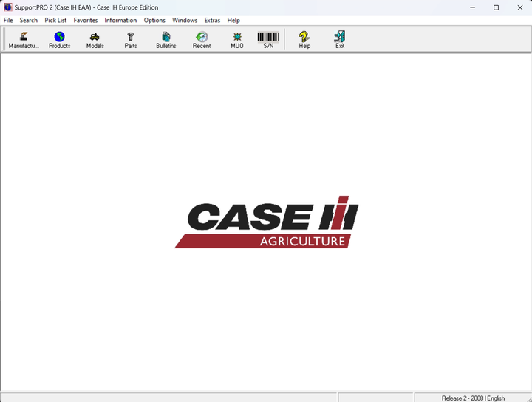Click the Help question mark toolbar icon
This screenshot has width=532, height=402.
click(304, 40)
